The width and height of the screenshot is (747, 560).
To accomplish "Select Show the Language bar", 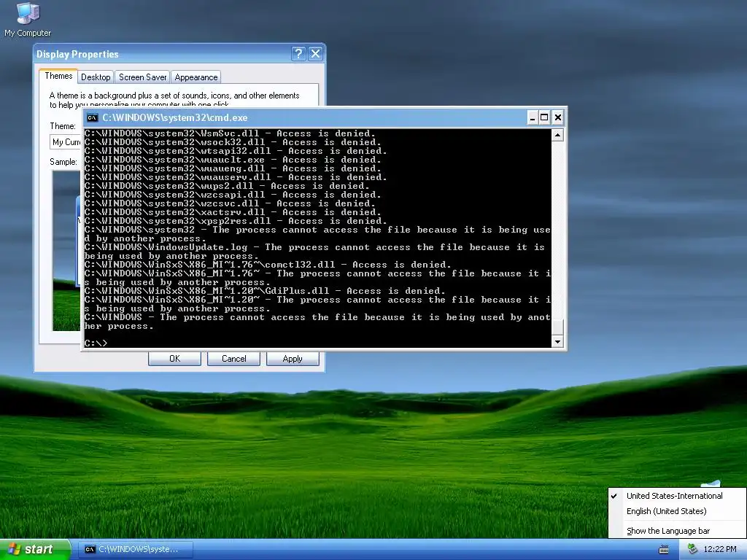I will coord(668,531).
